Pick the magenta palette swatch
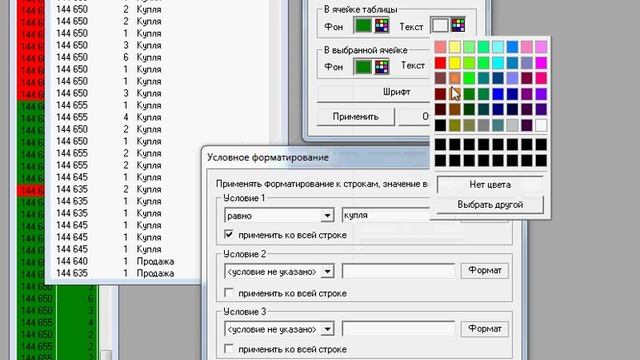The image size is (640, 360). [x=541, y=63]
